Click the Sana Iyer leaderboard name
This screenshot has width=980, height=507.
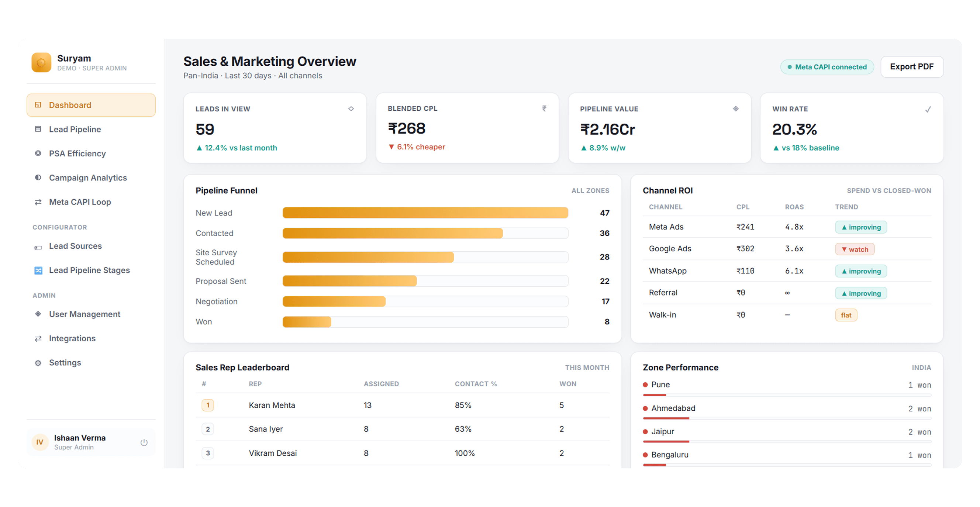266,429
